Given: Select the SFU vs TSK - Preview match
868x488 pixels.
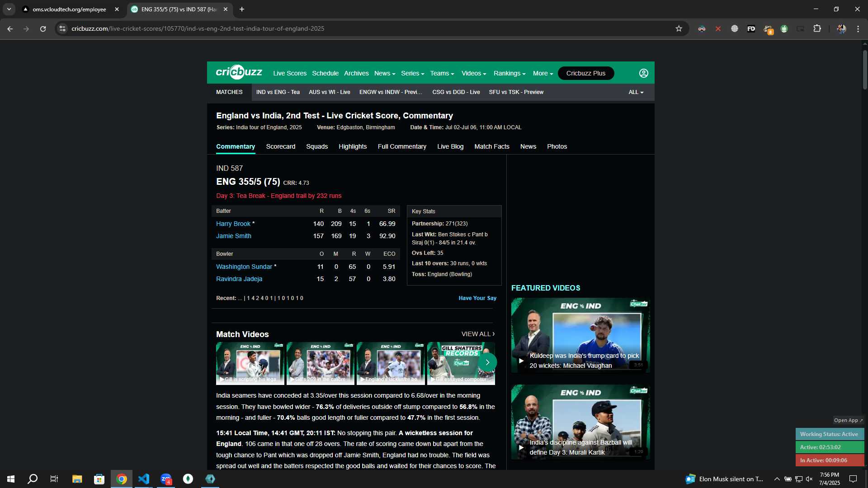Looking at the screenshot, I should (x=516, y=92).
